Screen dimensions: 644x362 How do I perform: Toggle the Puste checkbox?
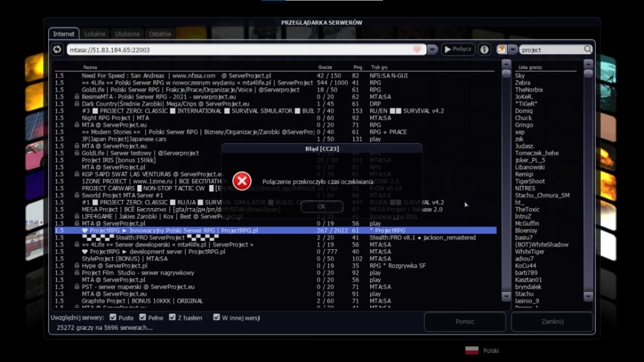(x=113, y=317)
